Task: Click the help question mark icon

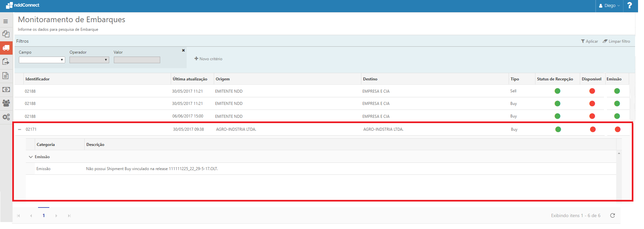Action: pyautogui.click(x=629, y=6)
